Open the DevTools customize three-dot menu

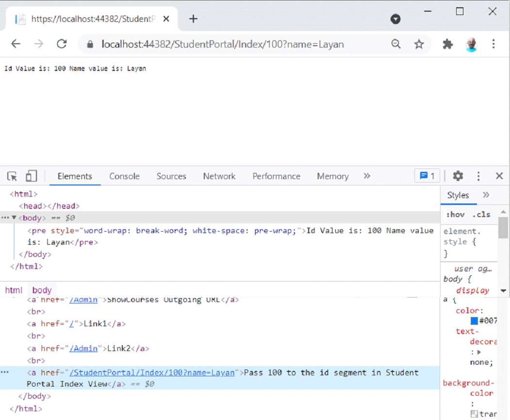[x=478, y=176]
